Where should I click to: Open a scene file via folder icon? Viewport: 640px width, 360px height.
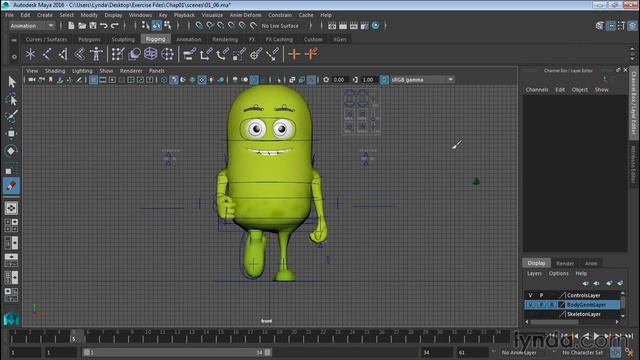coord(82,26)
